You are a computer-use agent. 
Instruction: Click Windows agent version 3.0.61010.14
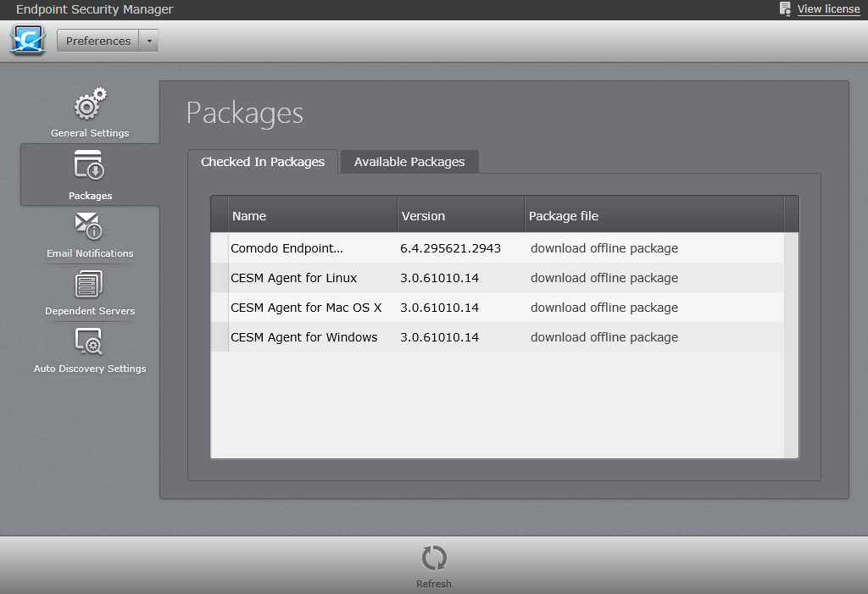pyautogui.click(x=440, y=337)
